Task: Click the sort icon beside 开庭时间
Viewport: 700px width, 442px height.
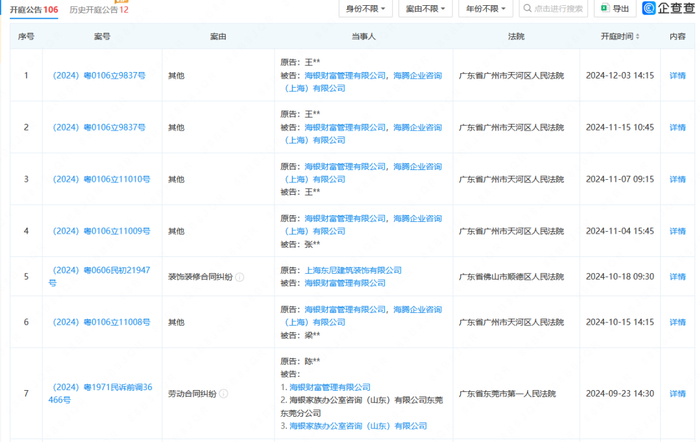Action: [637, 37]
